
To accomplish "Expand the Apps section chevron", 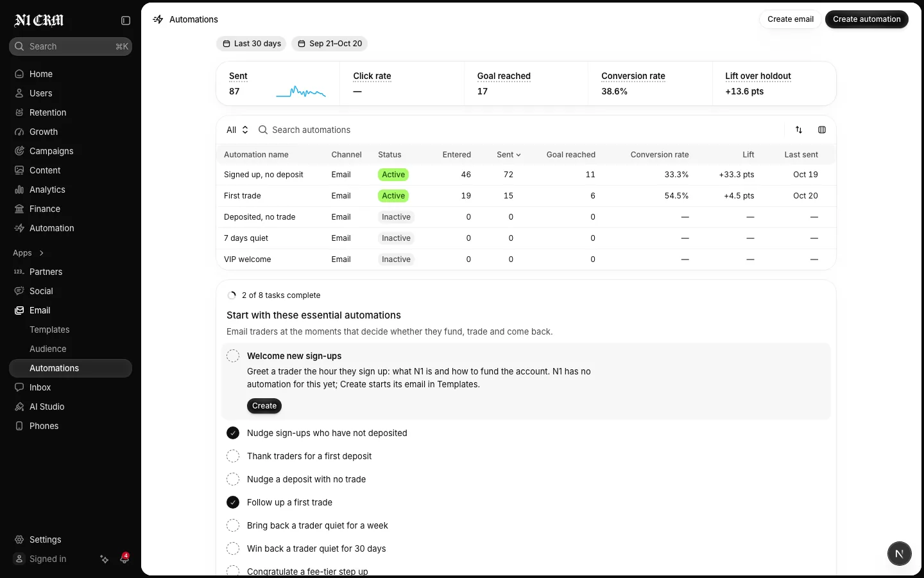I will pyautogui.click(x=42, y=253).
